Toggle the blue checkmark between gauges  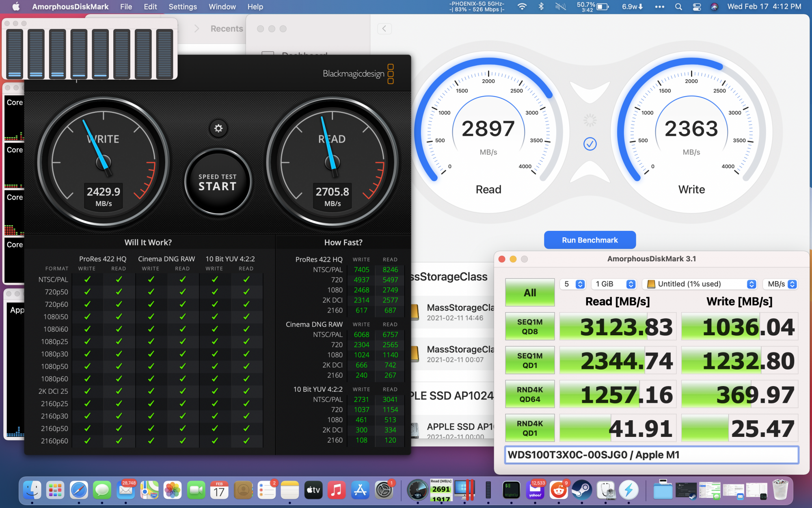pyautogui.click(x=590, y=143)
